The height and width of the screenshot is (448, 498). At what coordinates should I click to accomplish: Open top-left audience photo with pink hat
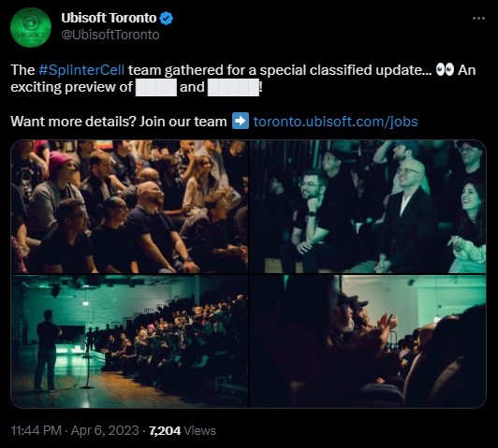[129, 207]
